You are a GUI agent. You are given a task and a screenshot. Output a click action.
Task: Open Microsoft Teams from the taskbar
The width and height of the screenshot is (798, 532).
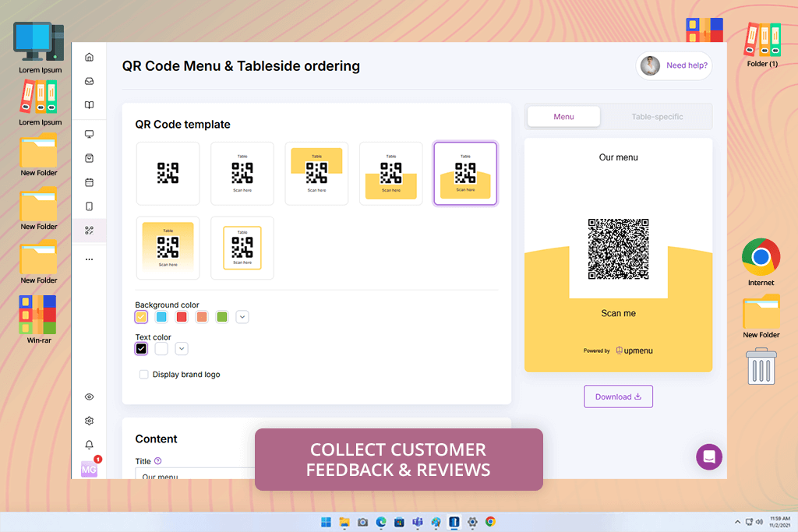[x=418, y=522]
